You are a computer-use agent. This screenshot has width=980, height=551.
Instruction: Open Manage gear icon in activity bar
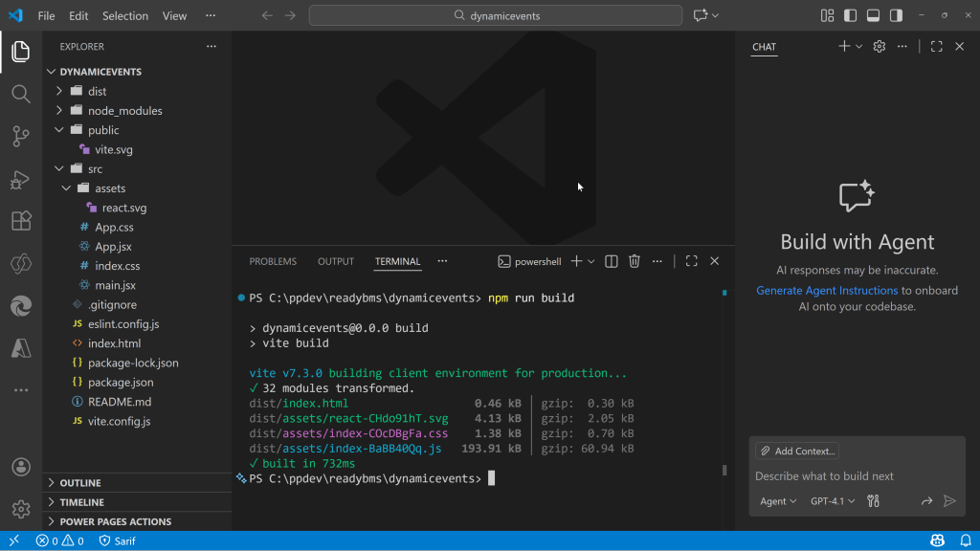tap(20, 509)
